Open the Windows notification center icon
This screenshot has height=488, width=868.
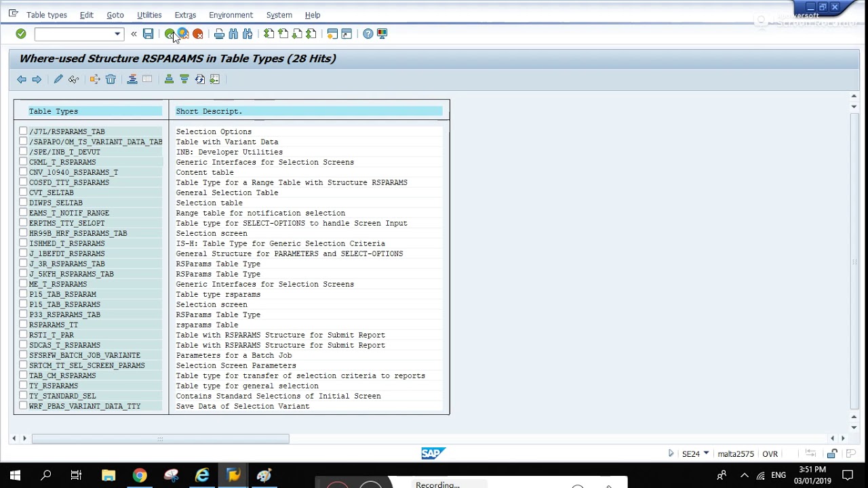tap(848, 475)
